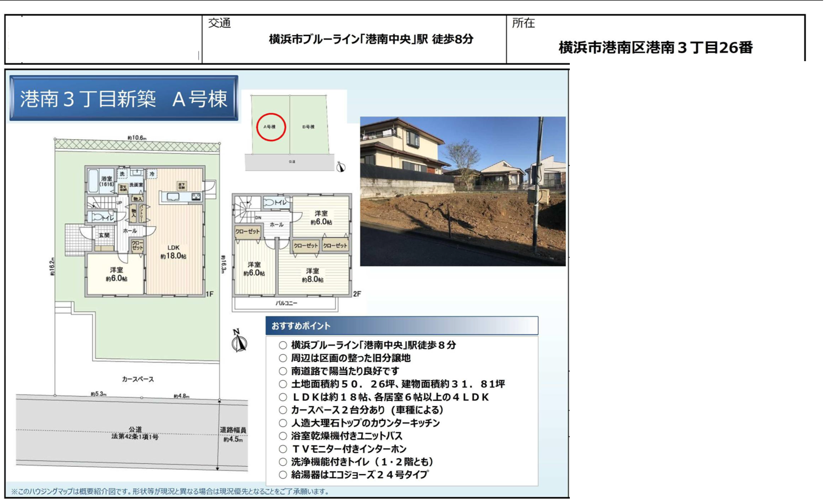The image size is (831, 504).
Task: Click the small compass beside the site map
Action: click(341, 166)
